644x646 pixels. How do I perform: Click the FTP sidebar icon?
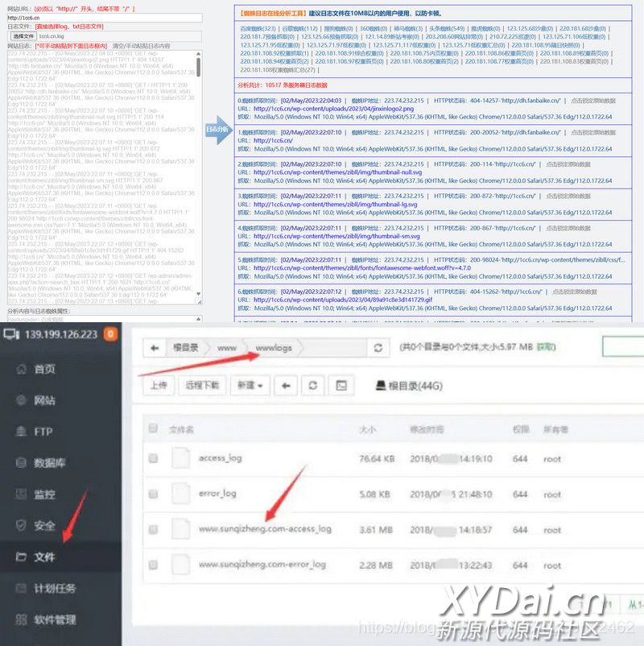[22, 432]
